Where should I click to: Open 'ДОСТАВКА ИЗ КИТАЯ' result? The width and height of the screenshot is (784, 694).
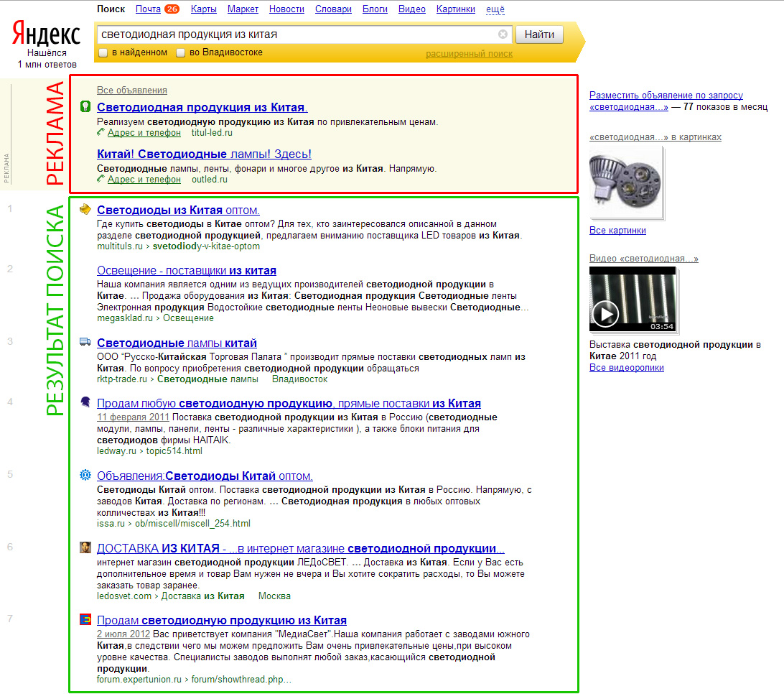[301, 548]
